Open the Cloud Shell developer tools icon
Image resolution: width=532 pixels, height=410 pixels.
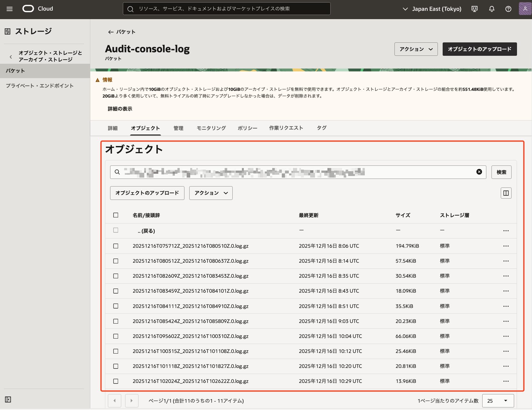point(475,9)
